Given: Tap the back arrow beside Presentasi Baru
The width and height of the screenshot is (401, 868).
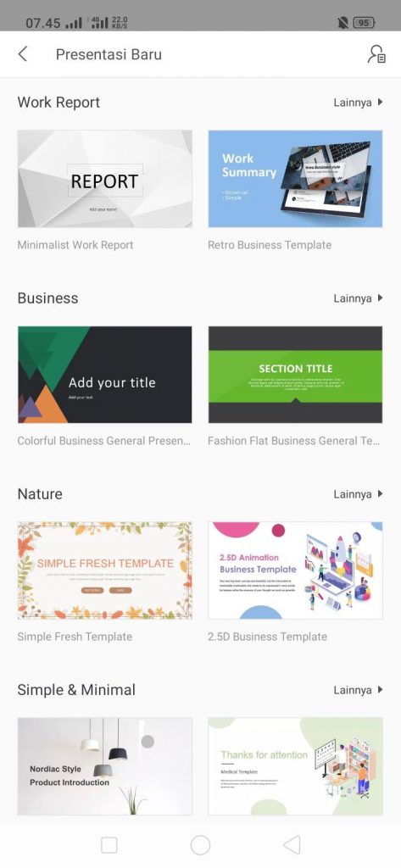Looking at the screenshot, I should coord(23,54).
